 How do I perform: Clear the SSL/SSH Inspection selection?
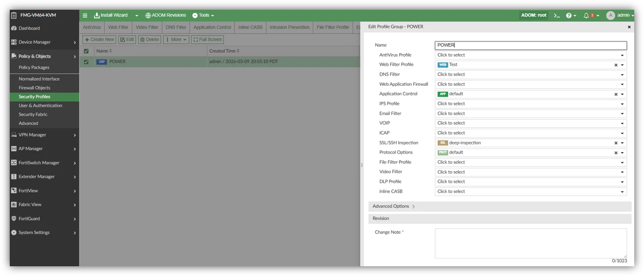click(x=616, y=143)
